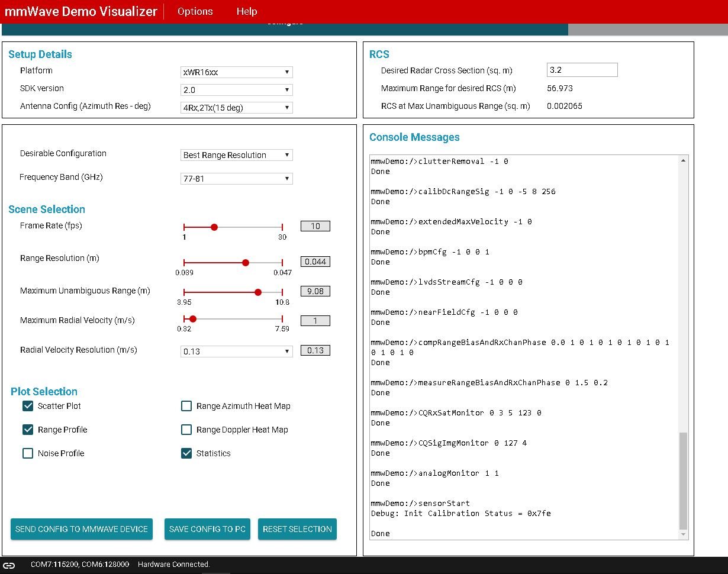
Task: Open the Platform dropdown showing xWR16xx
Action: tap(237, 72)
